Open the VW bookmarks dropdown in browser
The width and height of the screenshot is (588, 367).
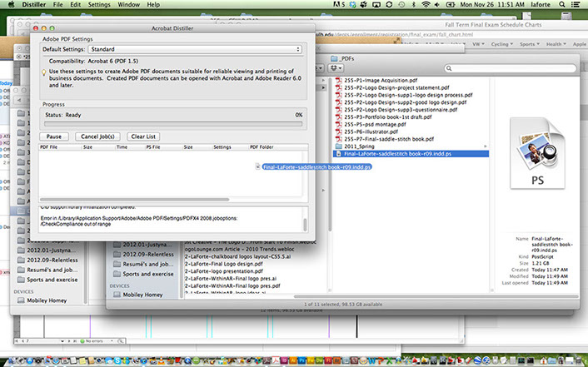pyautogui.click(x=478, y=44)
